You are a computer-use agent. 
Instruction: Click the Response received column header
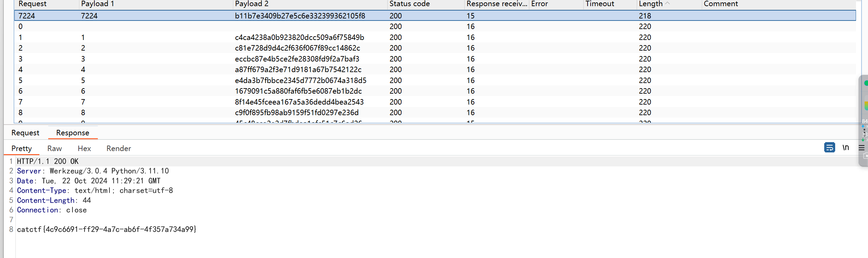497,4
